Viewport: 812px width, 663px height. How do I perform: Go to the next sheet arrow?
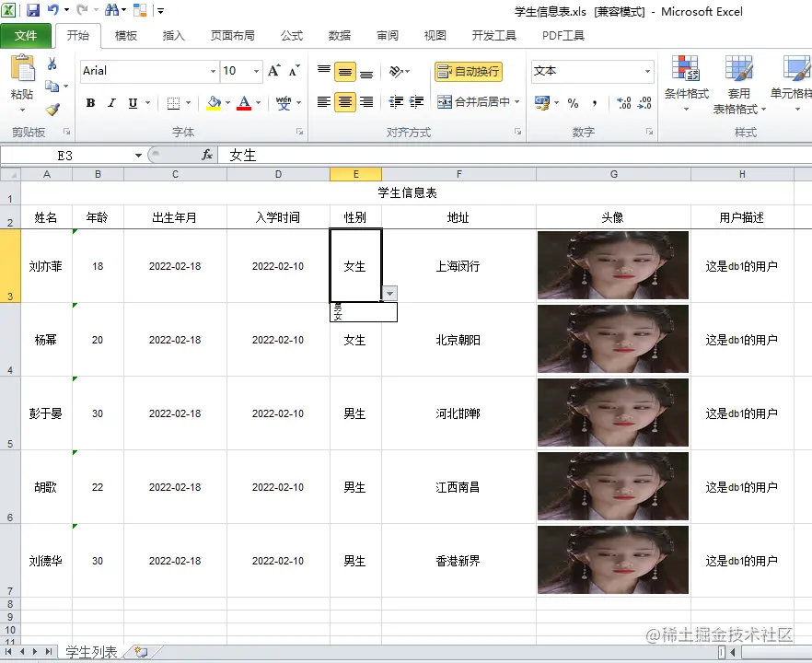click(x=35, y=652)
